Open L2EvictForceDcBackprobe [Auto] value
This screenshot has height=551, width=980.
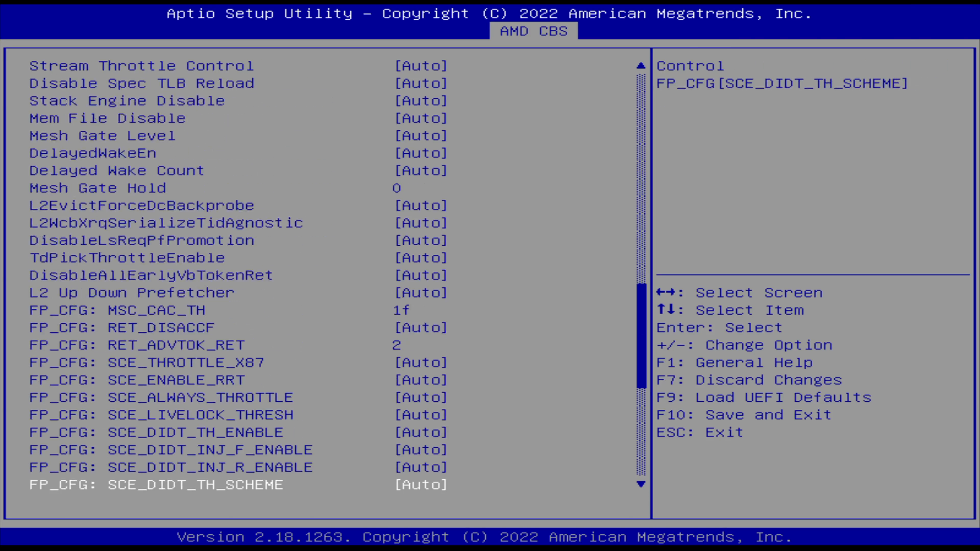[421, 206]
